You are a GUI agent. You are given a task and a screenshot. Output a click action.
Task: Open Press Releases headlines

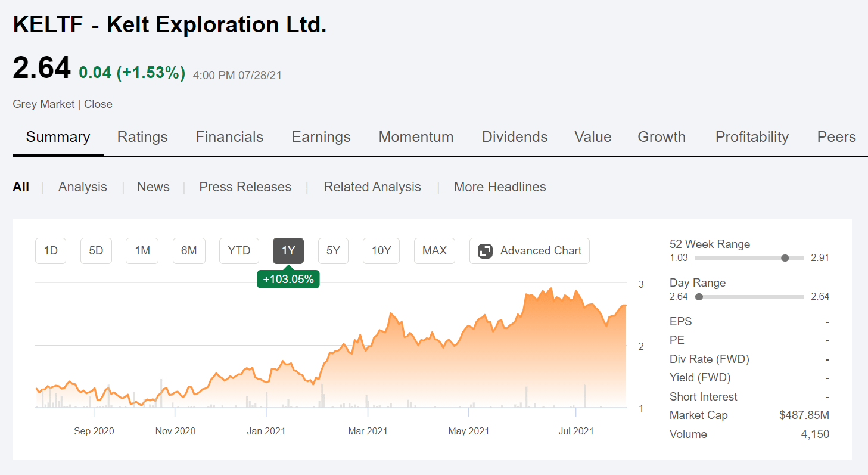[x=245, y=187]
